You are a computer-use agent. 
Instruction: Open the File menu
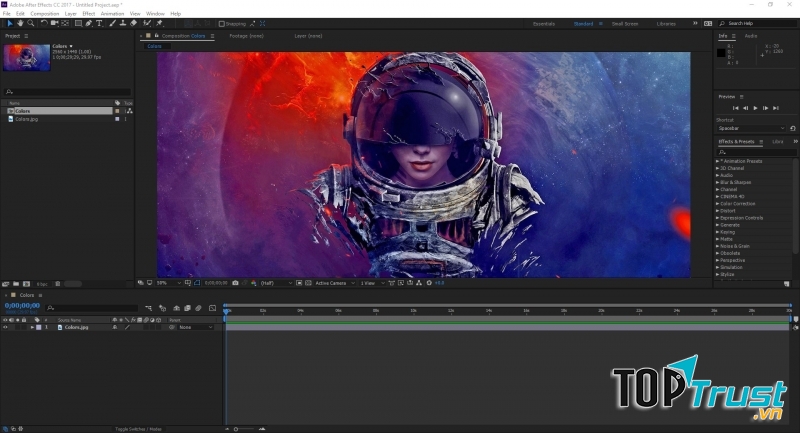tap(7, 14)
